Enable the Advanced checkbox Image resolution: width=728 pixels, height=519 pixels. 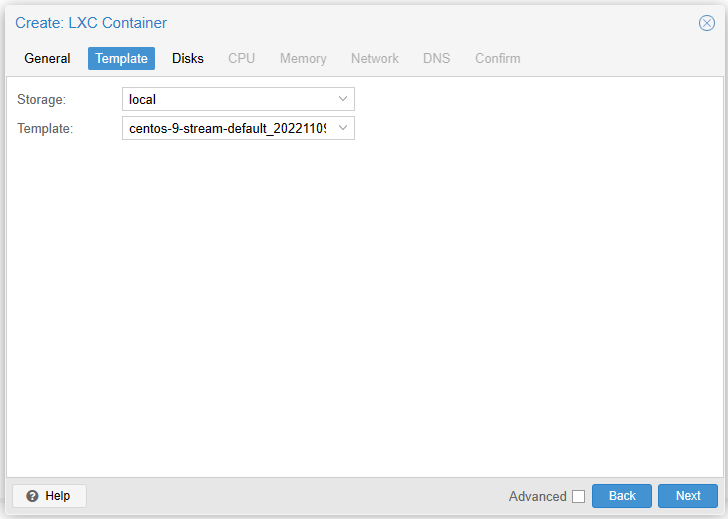click(578, 496)
